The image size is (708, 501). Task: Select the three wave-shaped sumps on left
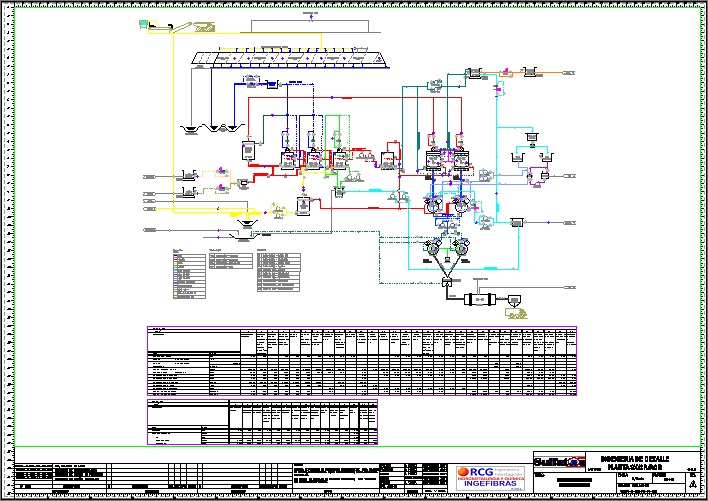[205, 128]
